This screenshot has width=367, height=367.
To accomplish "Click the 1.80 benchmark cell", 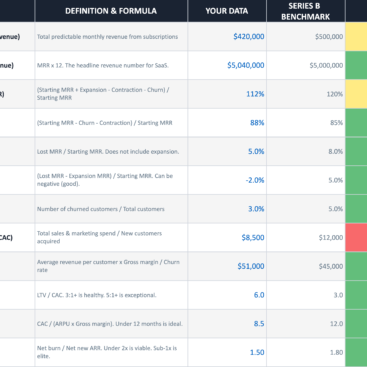I will [306, 352].
